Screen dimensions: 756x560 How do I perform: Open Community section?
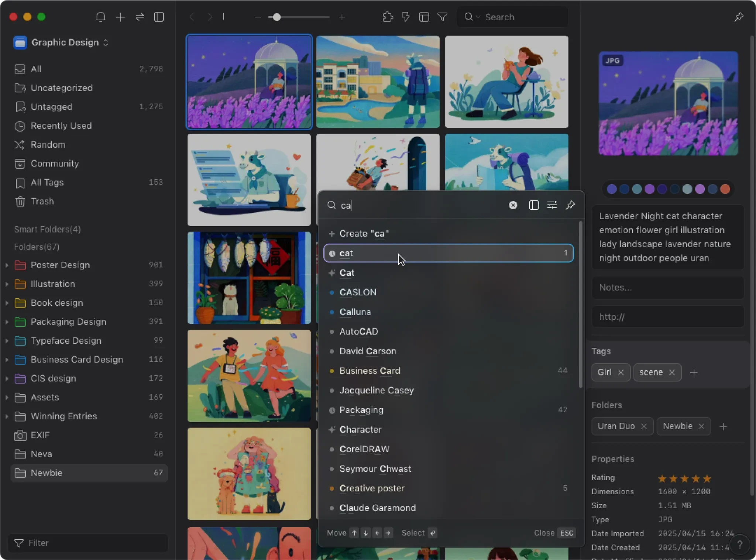pos(89,164)
